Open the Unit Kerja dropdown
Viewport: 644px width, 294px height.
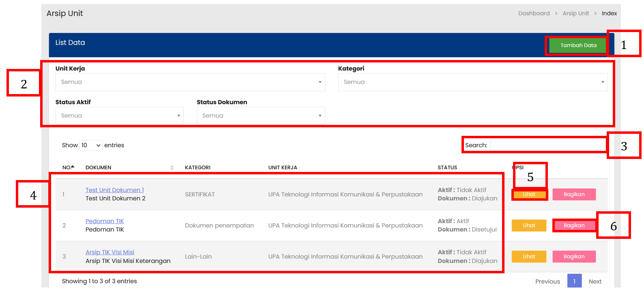[190, 82]
